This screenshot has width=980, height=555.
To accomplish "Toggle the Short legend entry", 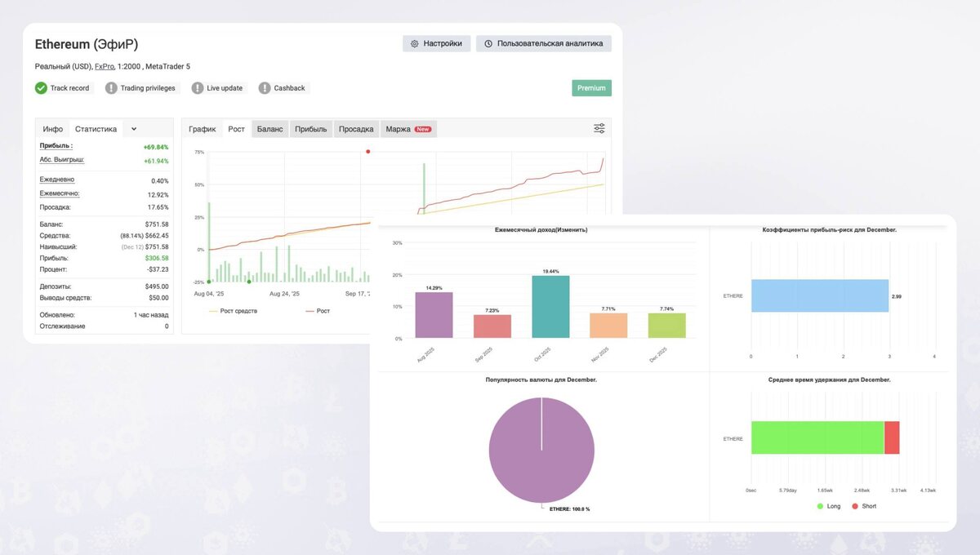I will pyautogui.click(x=863, y=506).
